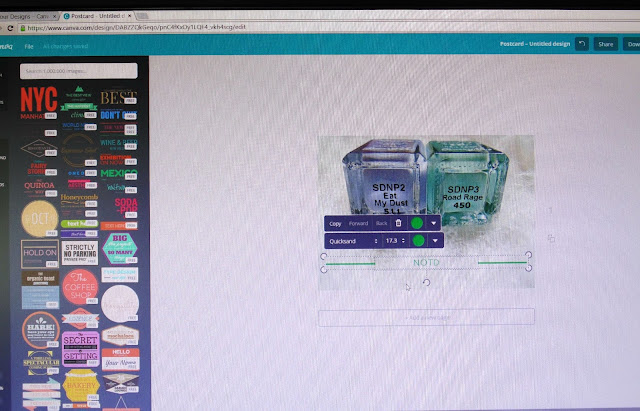Choose the HELLO Your Name text template
Viewport: 640px width, 411px height.
click(120, 359)
